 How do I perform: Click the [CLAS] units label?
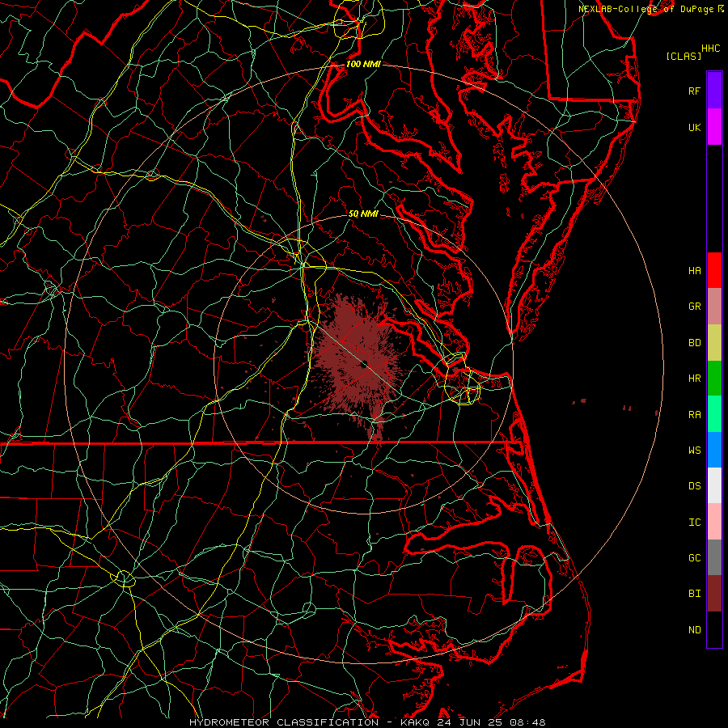click(684, 56)
